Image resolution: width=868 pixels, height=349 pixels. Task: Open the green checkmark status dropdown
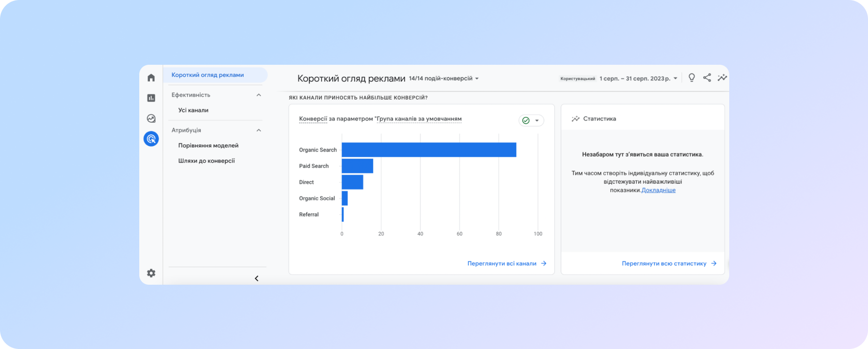[x=531, y=120]
